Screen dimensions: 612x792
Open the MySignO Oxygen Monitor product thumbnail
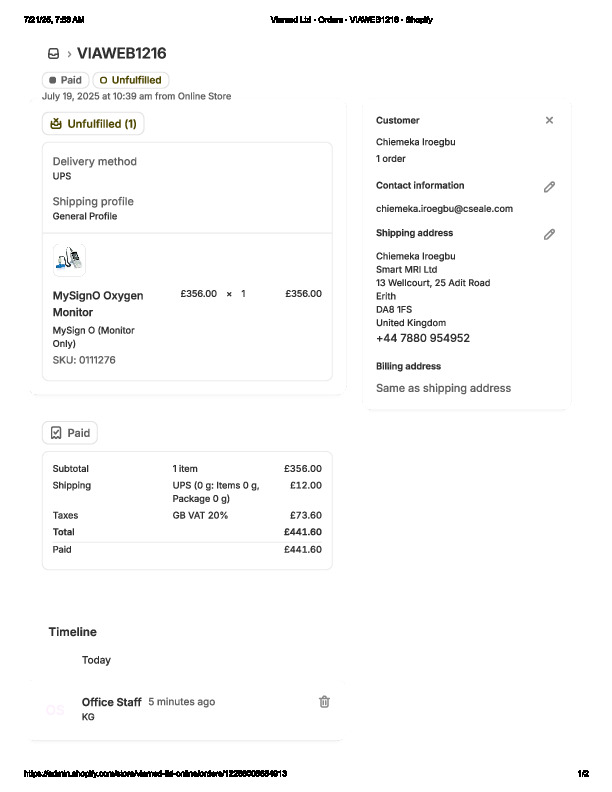pos(69,260)
